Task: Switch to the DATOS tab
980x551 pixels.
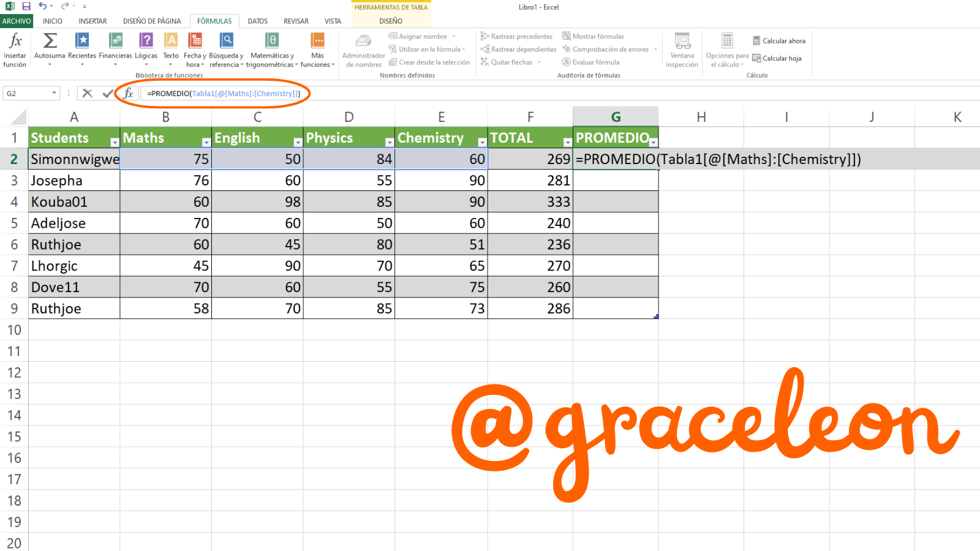Action: pyautogui.click(x=258, y=21)
